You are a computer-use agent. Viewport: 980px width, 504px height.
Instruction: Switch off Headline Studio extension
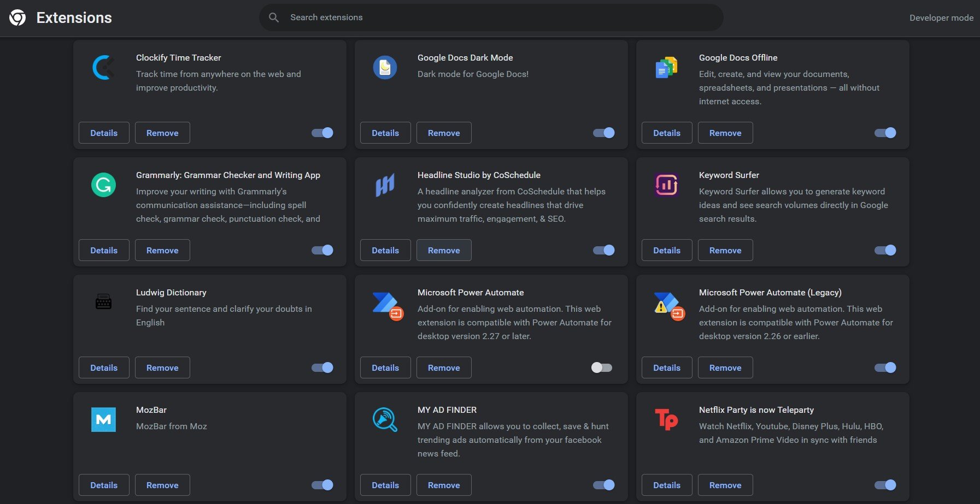pyautogui.click(x=604, y=250)
